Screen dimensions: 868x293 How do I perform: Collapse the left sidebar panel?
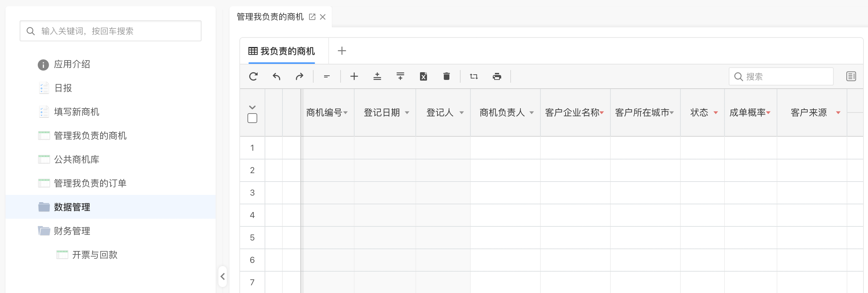(x=223, y=277)
